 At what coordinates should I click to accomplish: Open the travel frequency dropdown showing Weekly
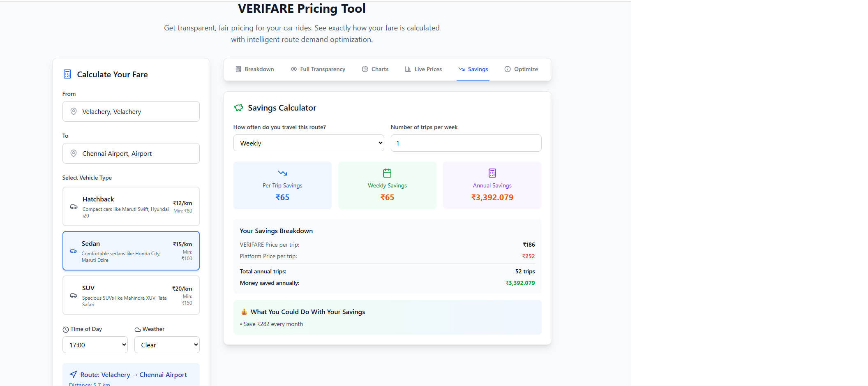309,143
